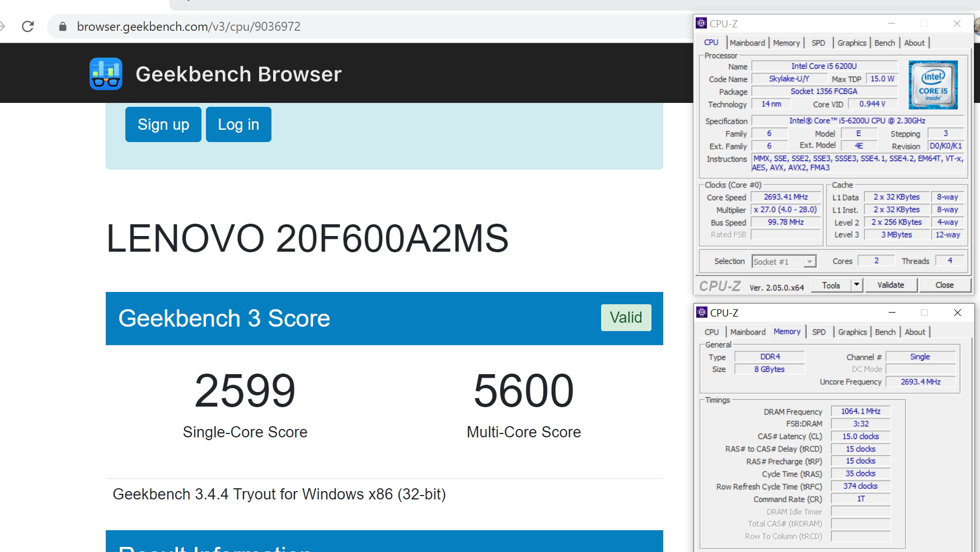This screenshot has width=980, height=552.
Task: Click the 0.944 V core VID value
Action: [873, 104]
